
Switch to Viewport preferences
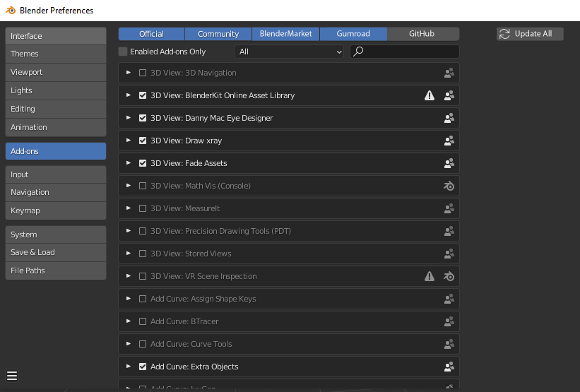pyautogui.click(x=56, y=72)
